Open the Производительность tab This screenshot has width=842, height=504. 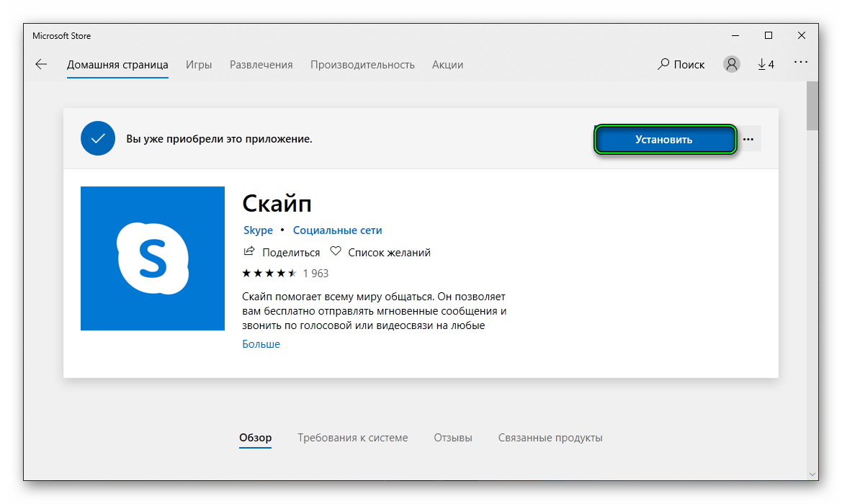pyautogui.click(x=362, y=65)
